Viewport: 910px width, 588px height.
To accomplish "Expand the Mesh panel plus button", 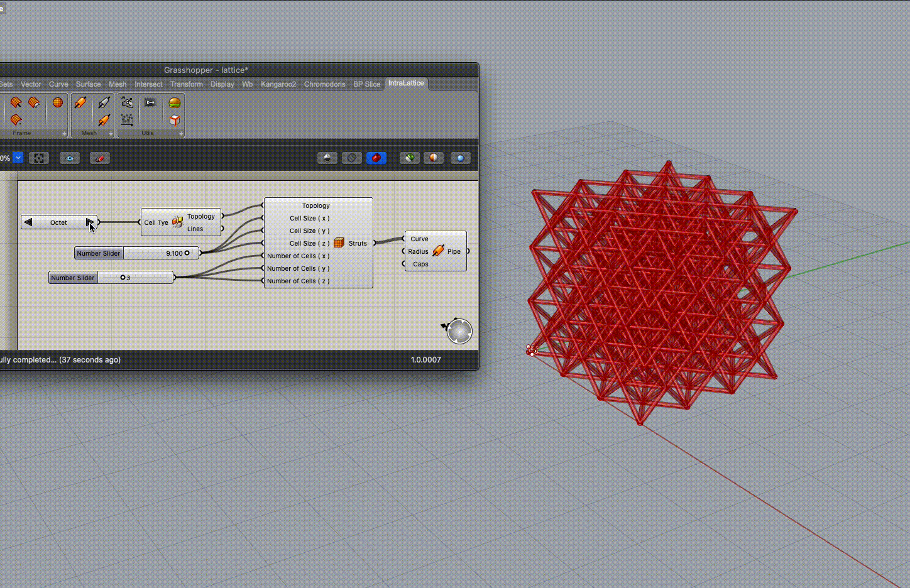I will [111, 133].
